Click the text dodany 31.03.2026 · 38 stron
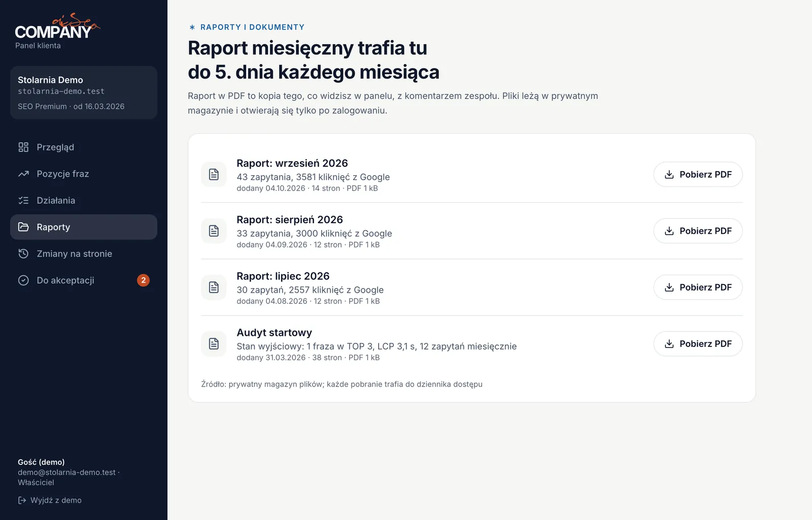Viewport: 812px width, 520px height. [x=289, y=358]
